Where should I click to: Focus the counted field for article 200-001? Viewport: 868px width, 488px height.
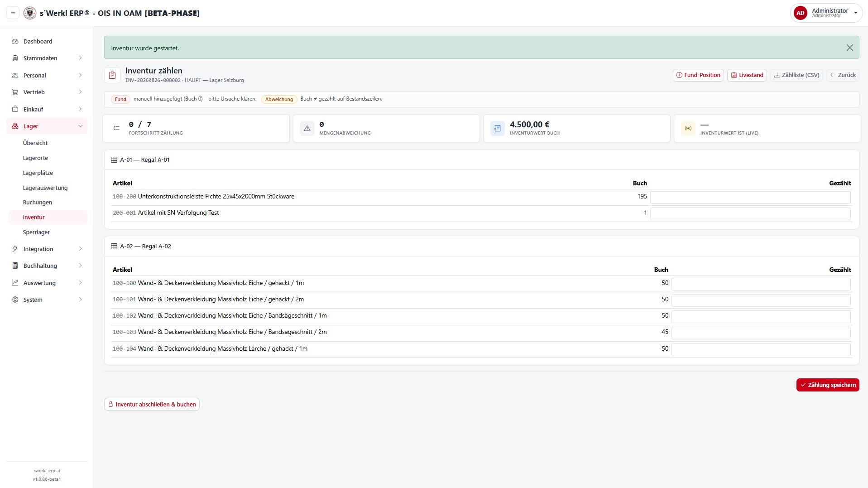(x=750, y=213)
